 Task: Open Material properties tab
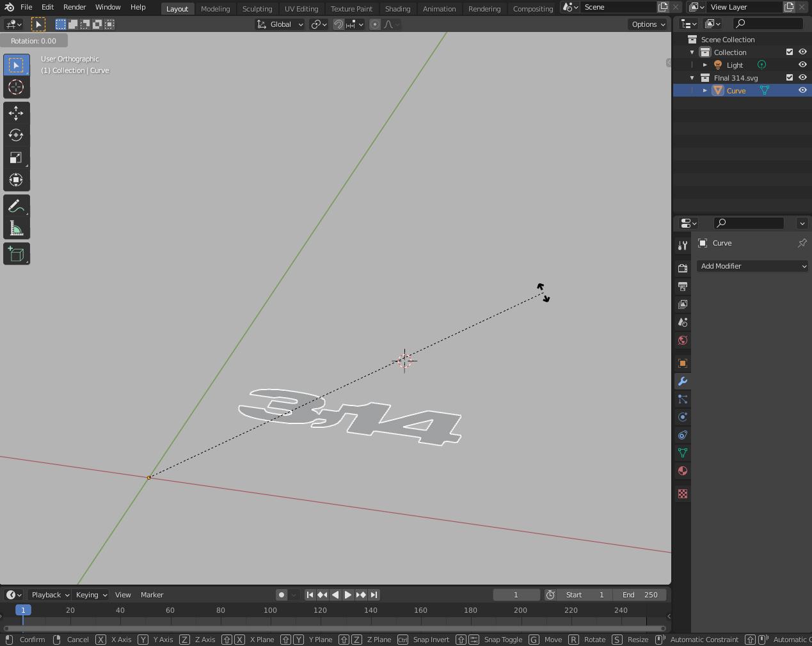pos(683,471)
